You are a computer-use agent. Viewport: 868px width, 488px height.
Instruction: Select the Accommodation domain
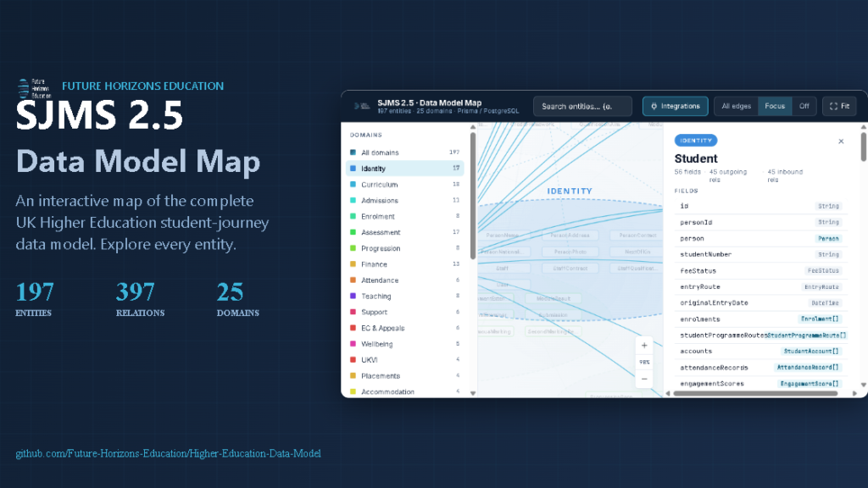(404, 391)
